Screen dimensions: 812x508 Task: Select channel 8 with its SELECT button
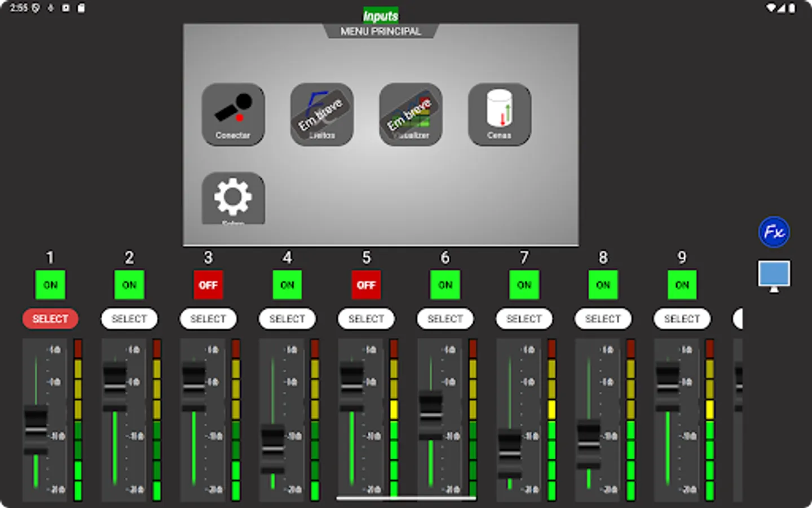point(603,319)
